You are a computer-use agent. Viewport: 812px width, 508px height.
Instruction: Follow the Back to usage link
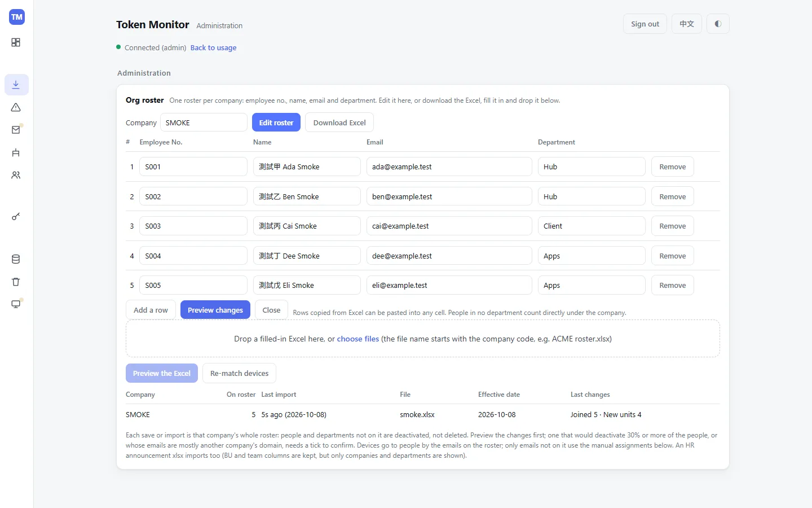click(213, 47)
